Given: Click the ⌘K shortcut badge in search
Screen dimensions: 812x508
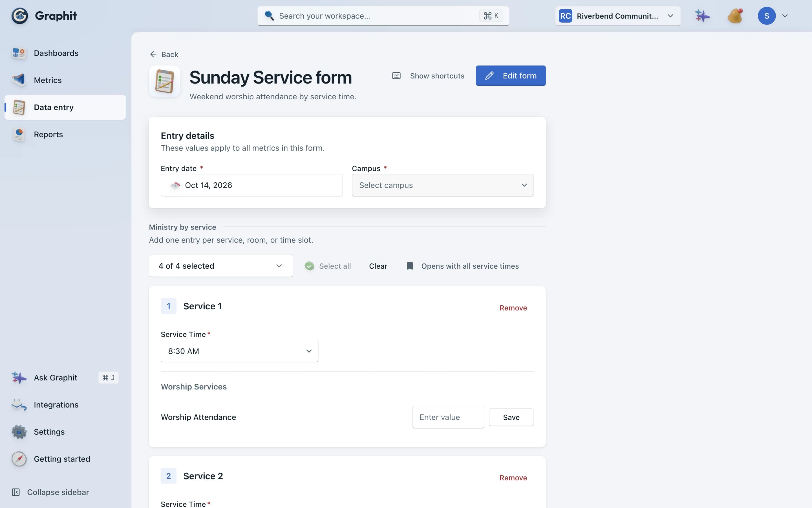Looking at the screenshot, I should tap(491, 16).
